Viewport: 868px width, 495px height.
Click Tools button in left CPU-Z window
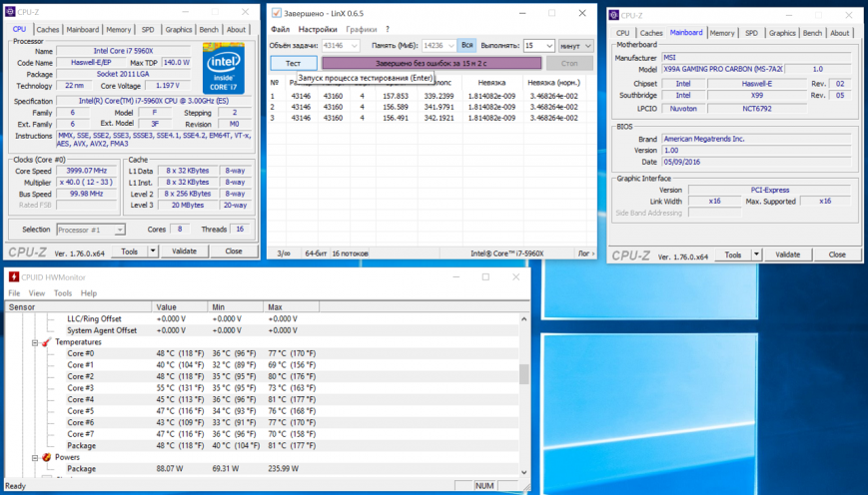click(130, 251)
